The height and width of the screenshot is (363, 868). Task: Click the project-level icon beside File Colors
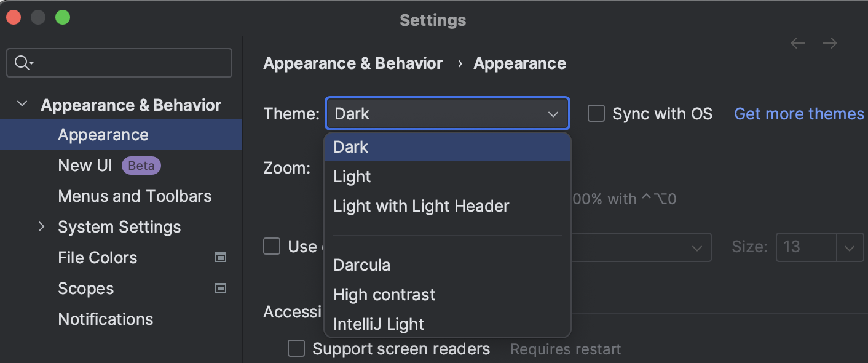pyautogui.click(x=221, y=257)
